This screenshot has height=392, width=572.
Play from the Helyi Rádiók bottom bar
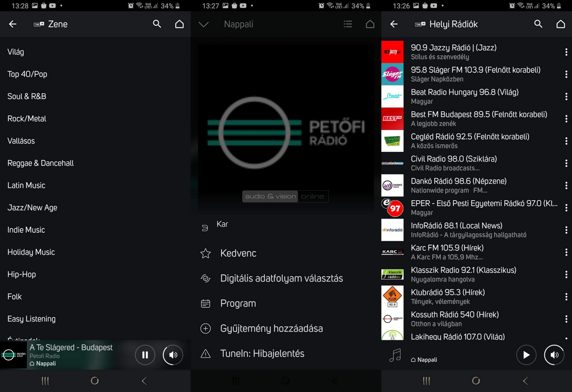(526, 355)
